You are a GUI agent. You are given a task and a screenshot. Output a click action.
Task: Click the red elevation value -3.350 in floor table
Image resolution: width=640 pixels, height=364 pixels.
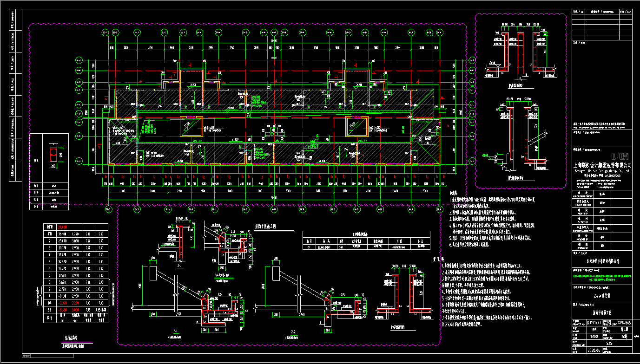pos(62,303)
